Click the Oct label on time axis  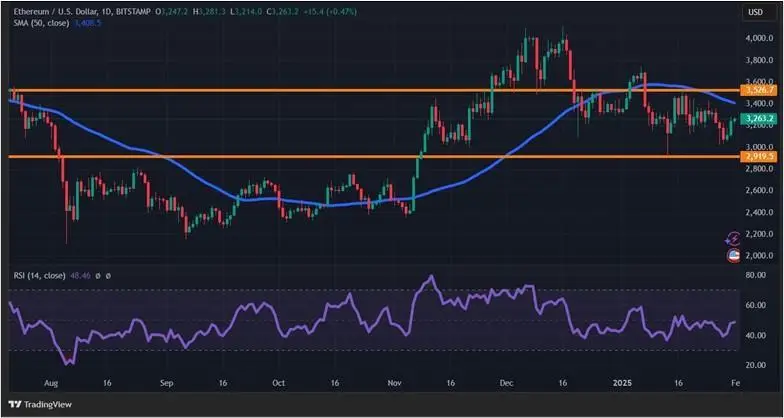pyautogui.click(x=278, y=383)
